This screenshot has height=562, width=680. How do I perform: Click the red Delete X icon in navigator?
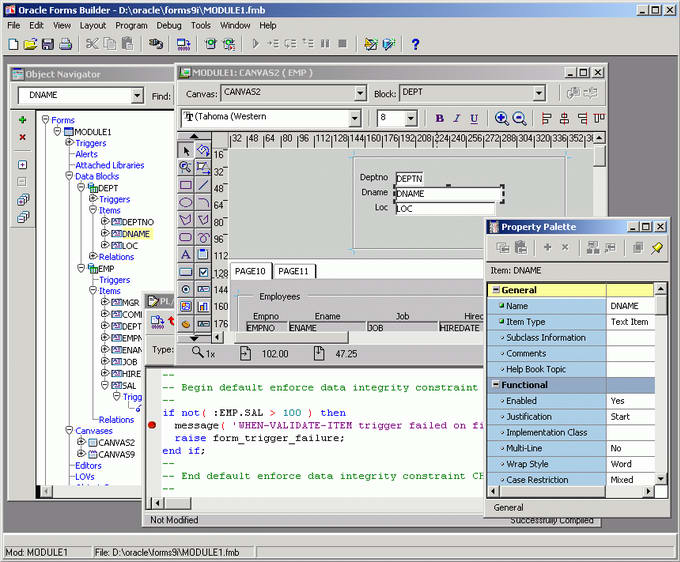[23, 137]
